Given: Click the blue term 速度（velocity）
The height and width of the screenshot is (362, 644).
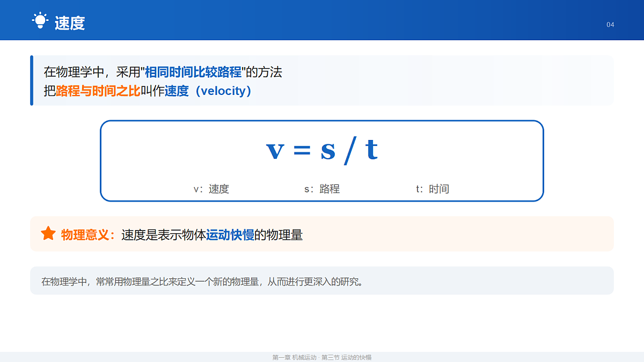Looking at the screenshot, I should coord(211,91).
